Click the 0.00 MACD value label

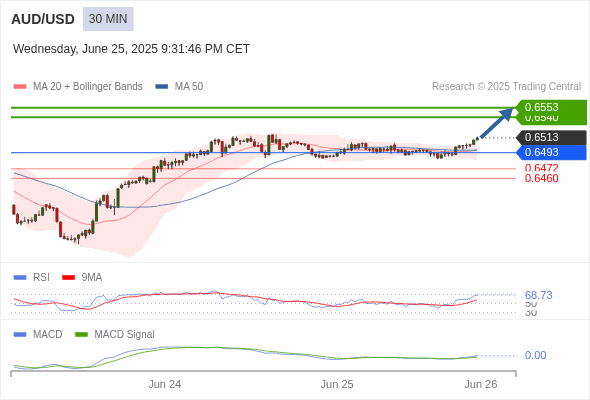(535, 355)
